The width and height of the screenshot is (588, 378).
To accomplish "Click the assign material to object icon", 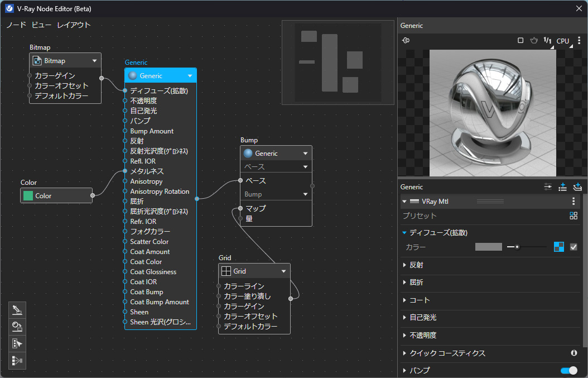I will point(17,327).
